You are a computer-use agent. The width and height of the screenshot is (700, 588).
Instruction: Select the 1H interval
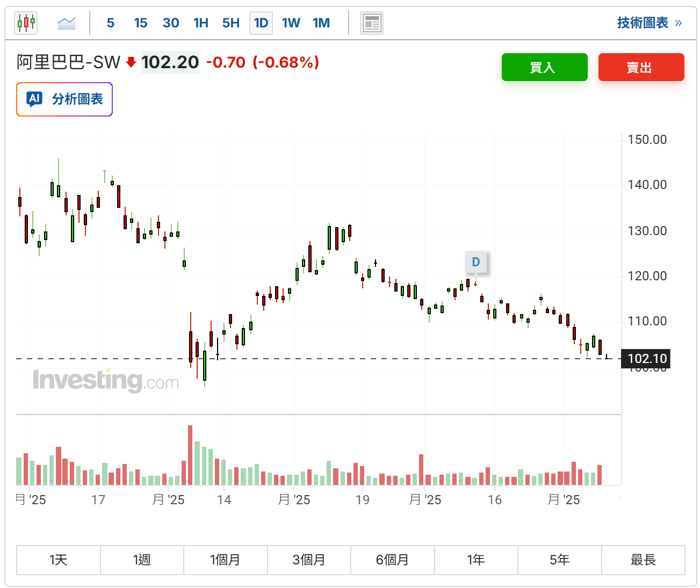pyautogui.click(x=201, y=23)
